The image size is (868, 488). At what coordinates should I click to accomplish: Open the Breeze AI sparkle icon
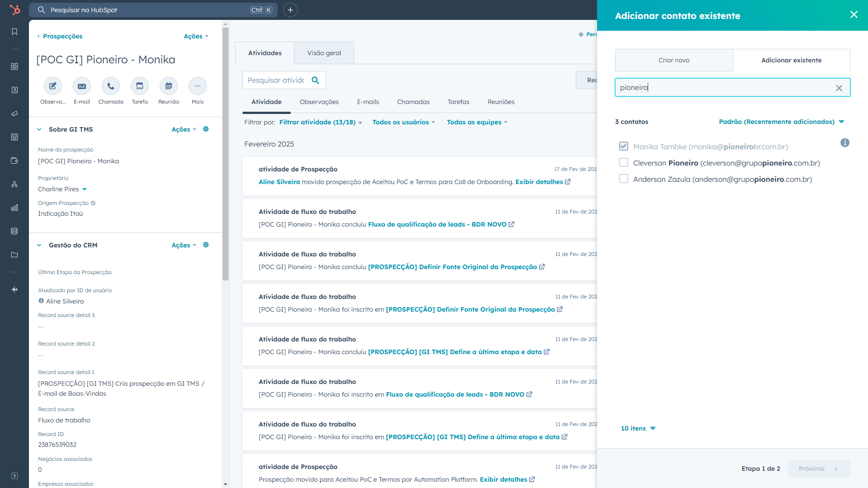pyautogui.click(x=14, y=289)
